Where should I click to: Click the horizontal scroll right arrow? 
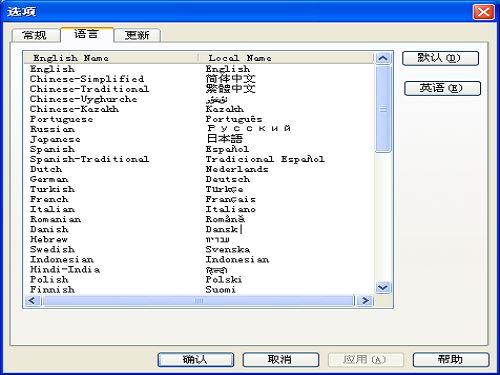click(365, 301)
